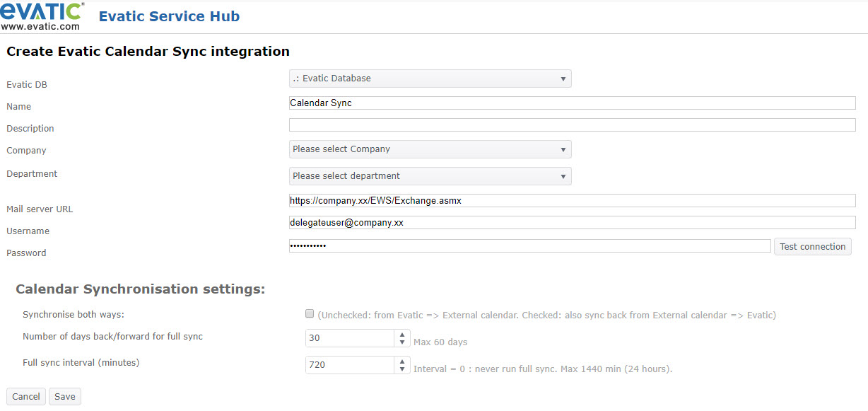Enable Synchronise both ways checkbox

click(310, 314)
